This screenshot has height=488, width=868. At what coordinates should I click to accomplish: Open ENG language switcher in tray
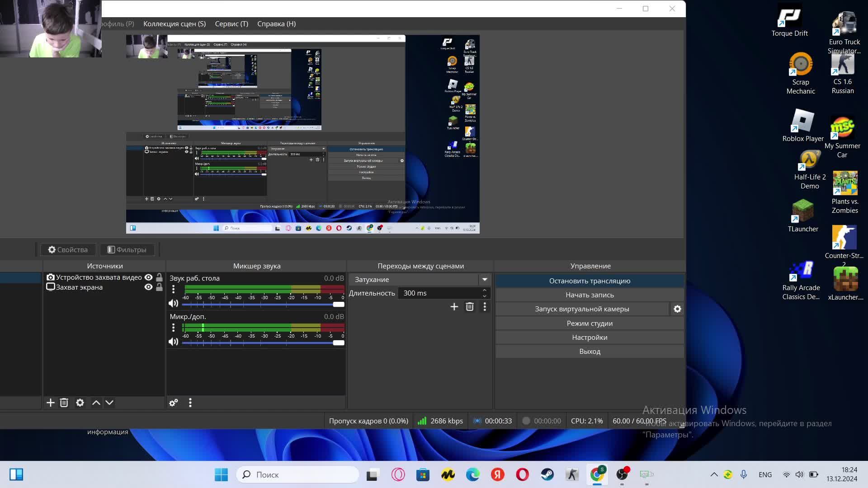pyautogui.click(x=765, y=474)
